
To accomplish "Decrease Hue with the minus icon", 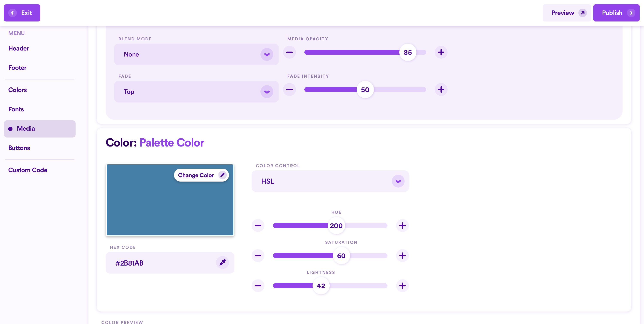I will [x=258, y=226].
